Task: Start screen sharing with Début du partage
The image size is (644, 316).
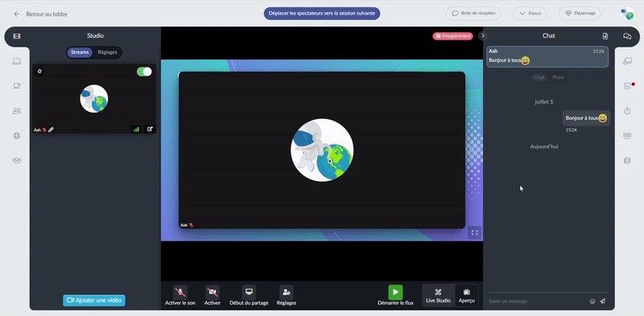Action: pos(249,295)
